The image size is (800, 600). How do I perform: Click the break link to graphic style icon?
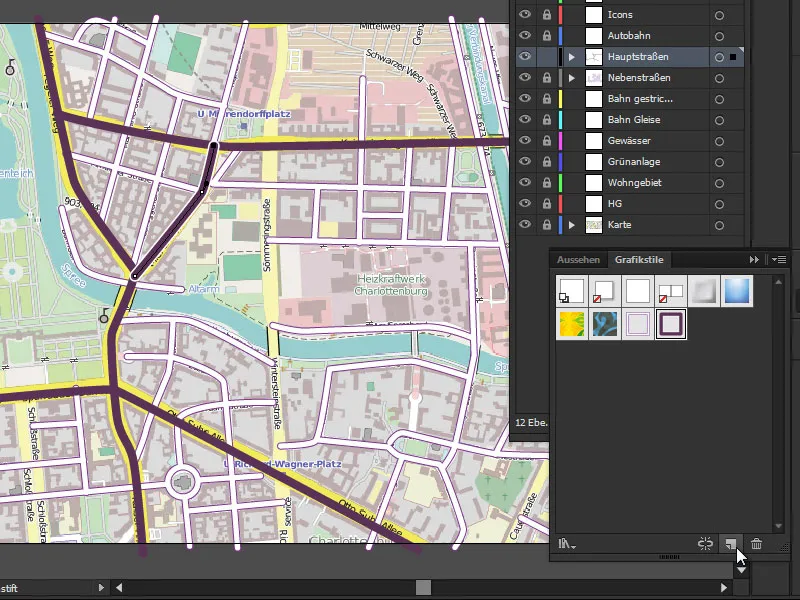click(x=705, y=544)
